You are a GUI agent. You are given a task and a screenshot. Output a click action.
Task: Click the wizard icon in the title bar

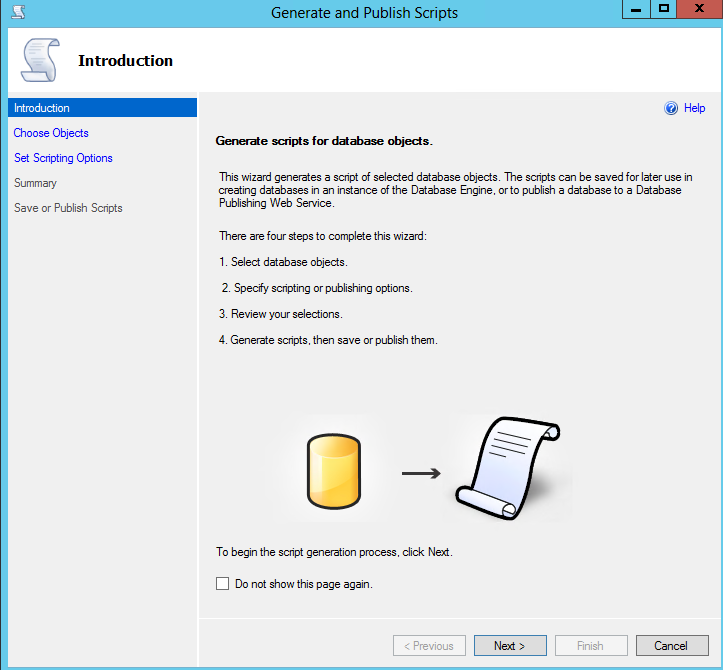(17, 13)
